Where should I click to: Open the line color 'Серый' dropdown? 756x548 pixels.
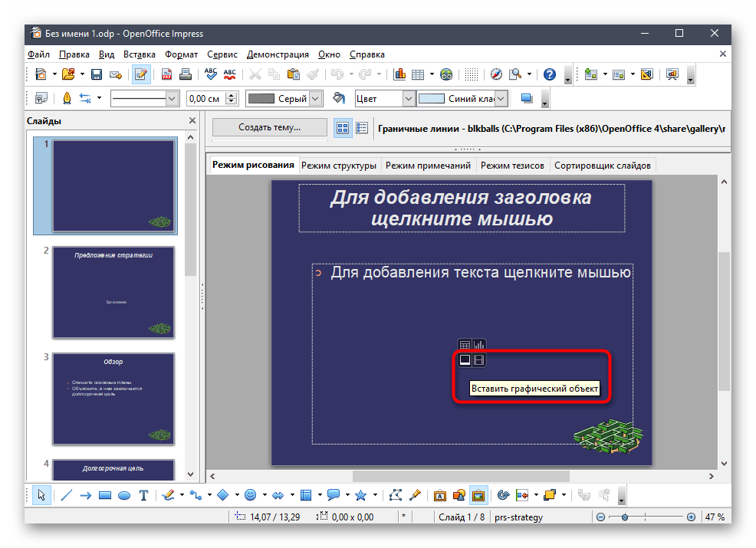click(314, 99)
